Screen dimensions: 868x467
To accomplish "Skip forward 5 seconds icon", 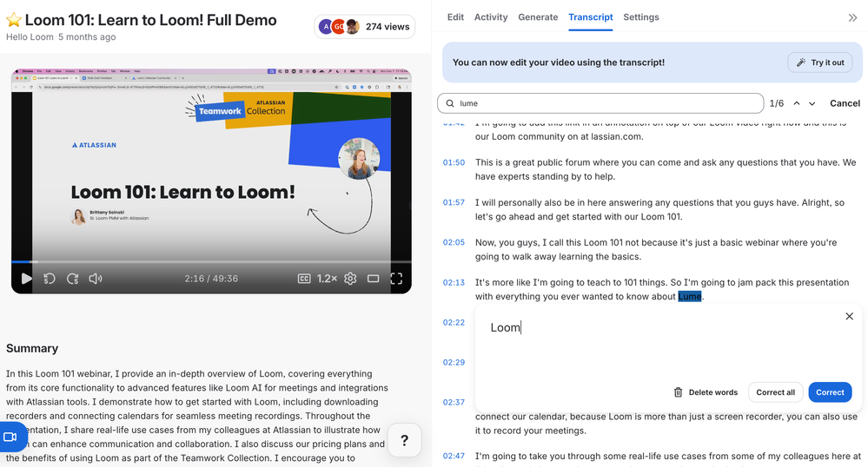I will [x=73, y=279].
